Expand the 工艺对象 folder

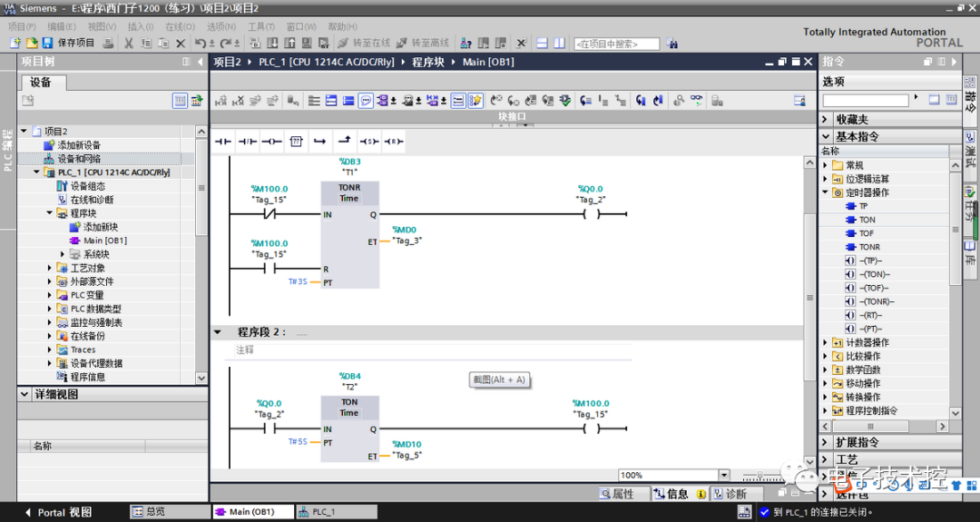point(49,268)
